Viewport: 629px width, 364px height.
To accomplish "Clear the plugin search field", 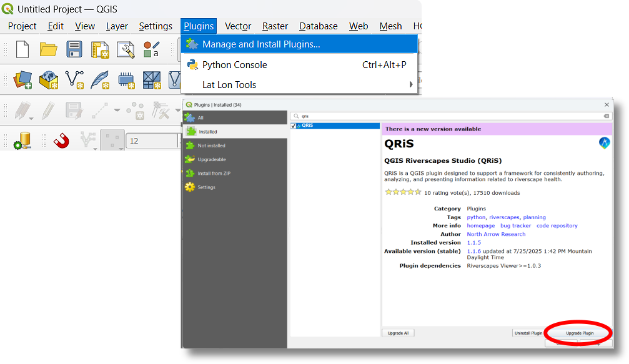I will [x=606, y=116].
